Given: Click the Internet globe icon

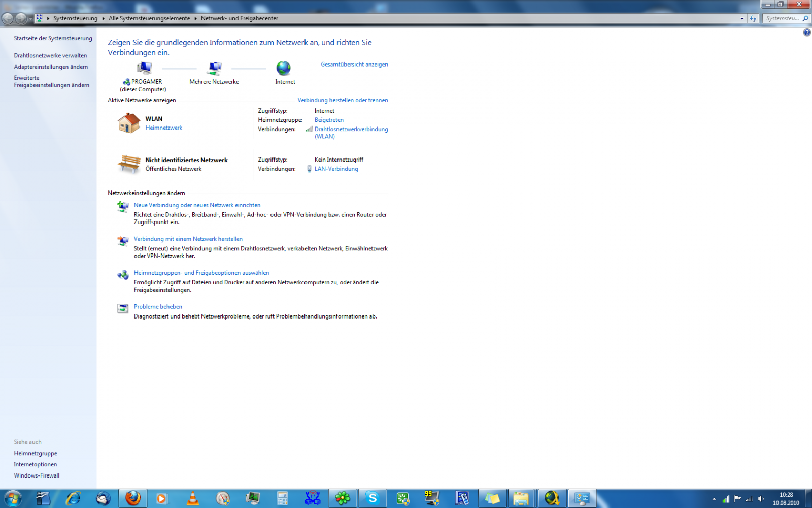Looking at the screenshot, I should pos(283,68).
